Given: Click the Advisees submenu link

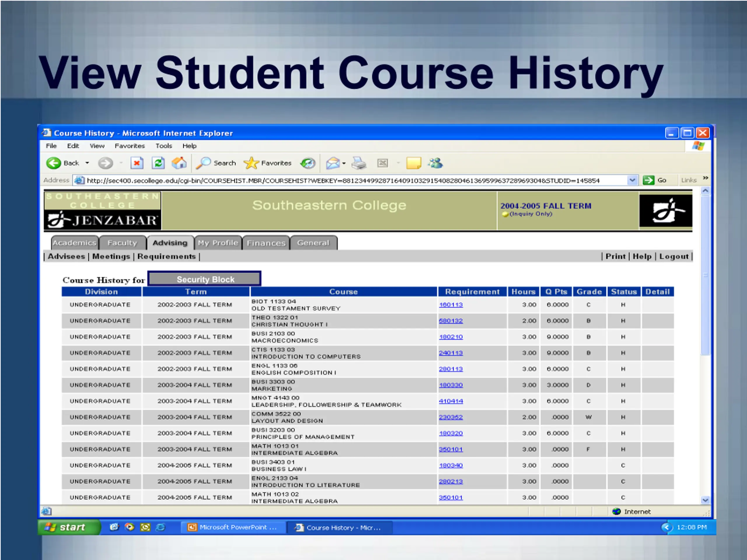Looking at the screenshot, I should tap(66, 257).
